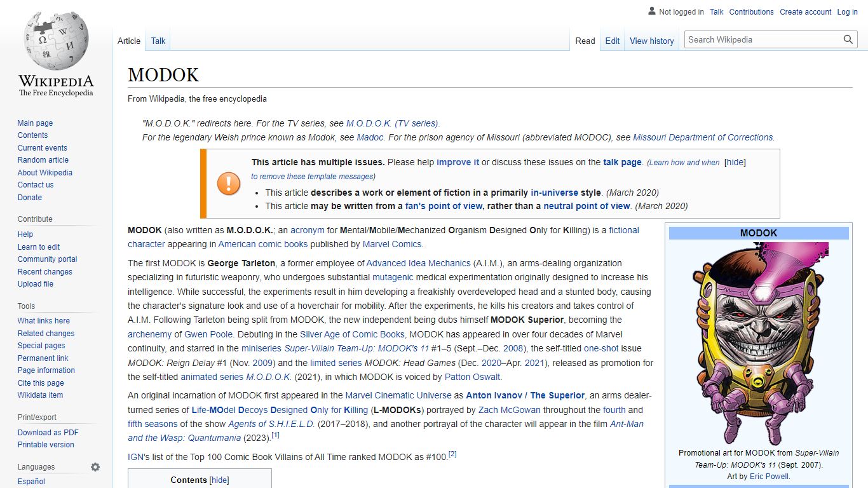Switch to the Article tab
868x488 pixels.
pos(129,41)
